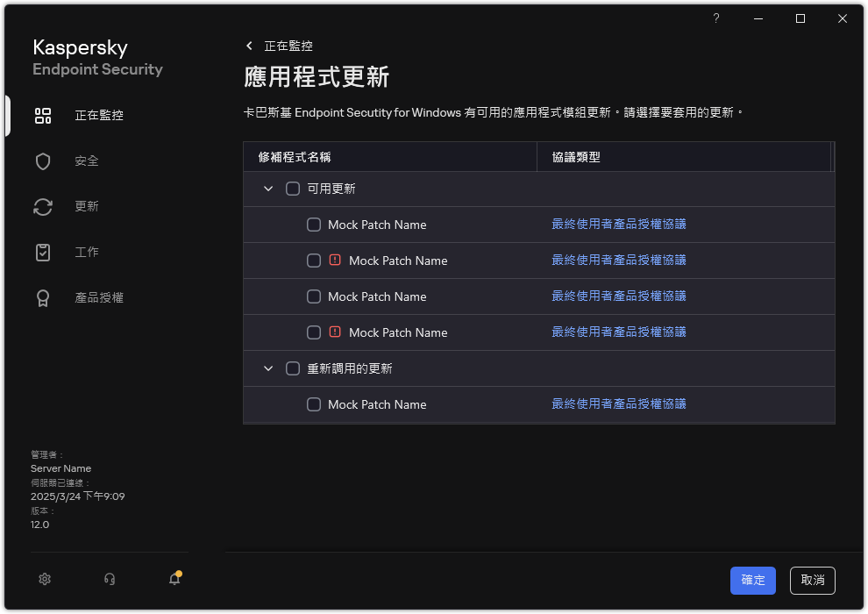The height and width of the screenshot is (614, 868).
Task: Click the Help question mark icon
Action: coord(715,18)
